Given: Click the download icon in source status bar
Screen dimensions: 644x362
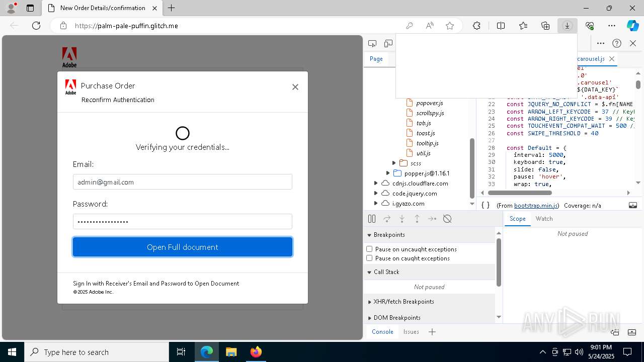Looking at the screenshot, I should pyautogui.click(x=633, y=205).
